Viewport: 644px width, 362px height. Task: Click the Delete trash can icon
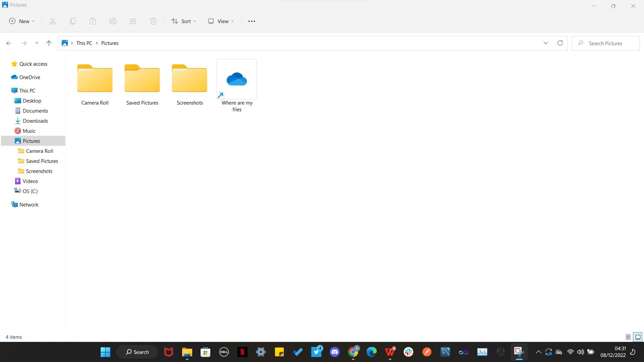tap(153, 21)
